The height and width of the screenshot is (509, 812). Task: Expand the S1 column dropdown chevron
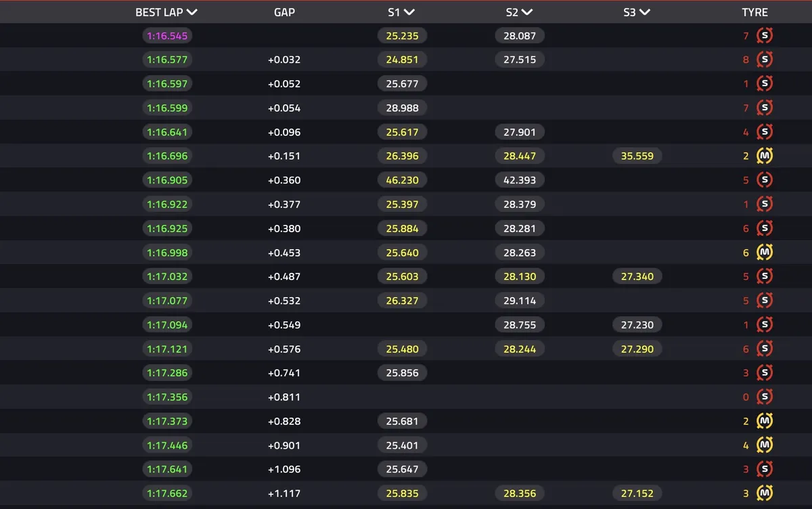click(409, 12)
